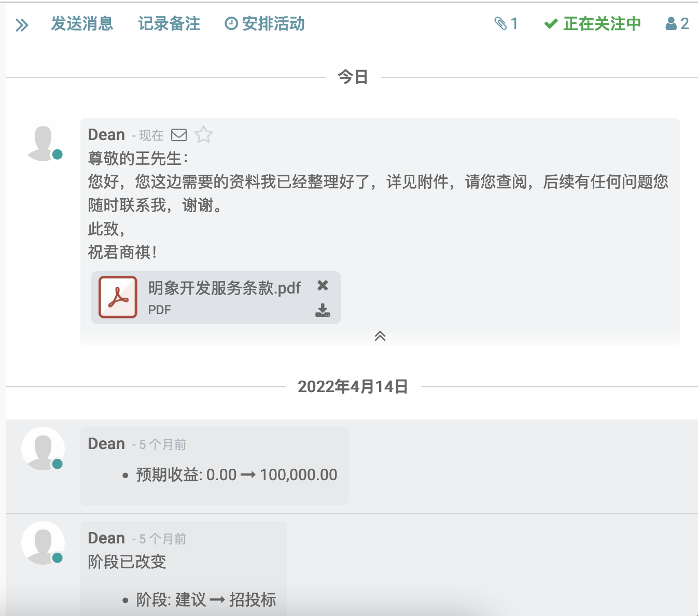Download the 明象开发服务条款.pdf attachment
This screenshot has height=616, width=698.
[323, 310]
